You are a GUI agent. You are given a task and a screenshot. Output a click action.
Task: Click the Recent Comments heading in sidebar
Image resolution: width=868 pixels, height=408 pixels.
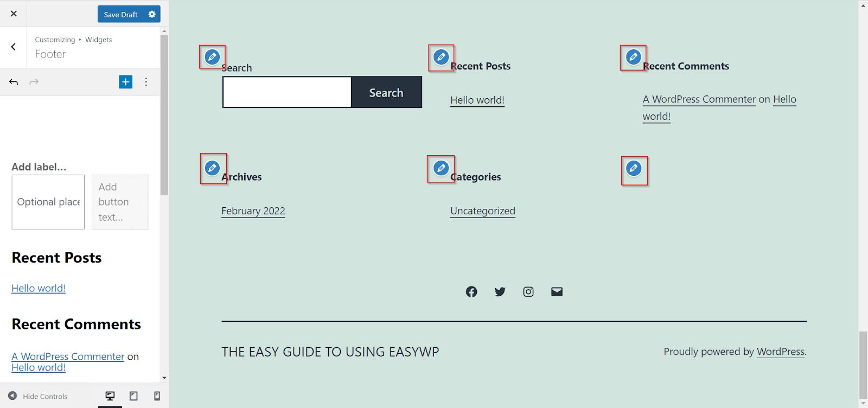76,324
